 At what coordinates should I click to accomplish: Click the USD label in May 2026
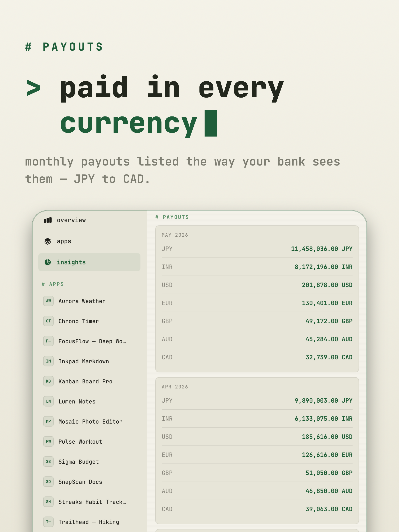pyautogui.click(x=167, y=285)
